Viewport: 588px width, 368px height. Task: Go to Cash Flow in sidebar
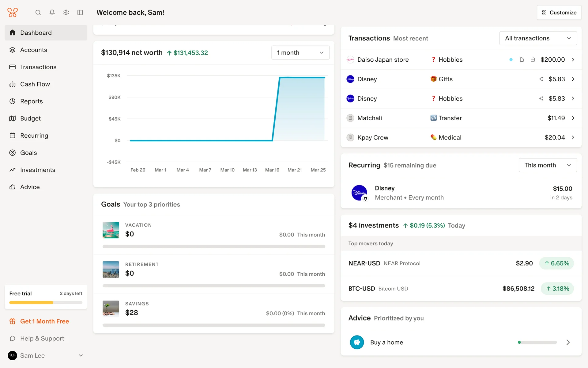(35, 84)
